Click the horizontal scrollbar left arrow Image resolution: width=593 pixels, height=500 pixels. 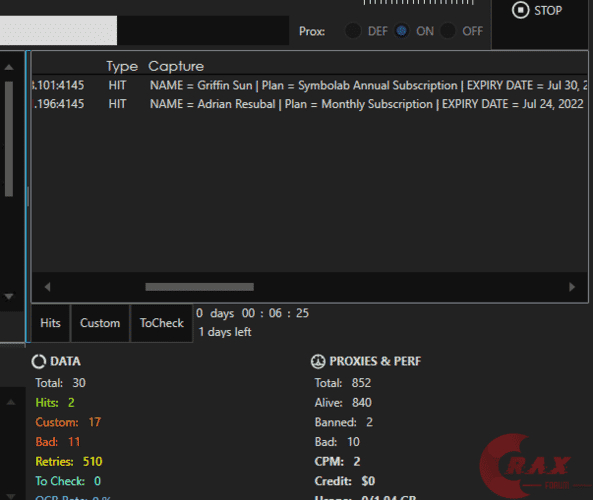click(47, 287)
